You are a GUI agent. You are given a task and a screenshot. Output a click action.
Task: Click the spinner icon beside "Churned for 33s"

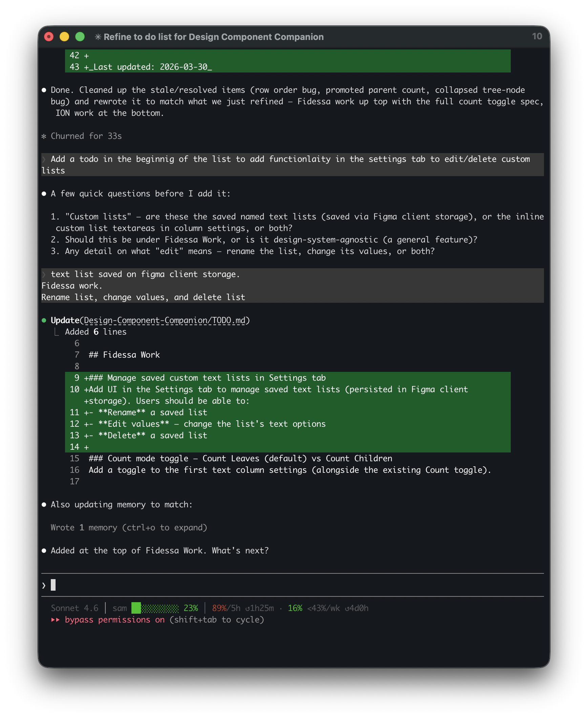(x=44, y=136)
